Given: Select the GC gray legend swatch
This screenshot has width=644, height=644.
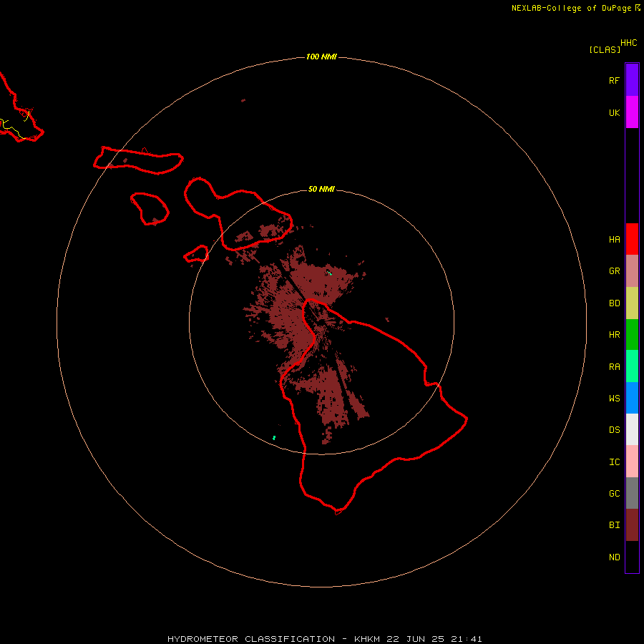Looking at the screenshot, I should (x=632, y=493).
